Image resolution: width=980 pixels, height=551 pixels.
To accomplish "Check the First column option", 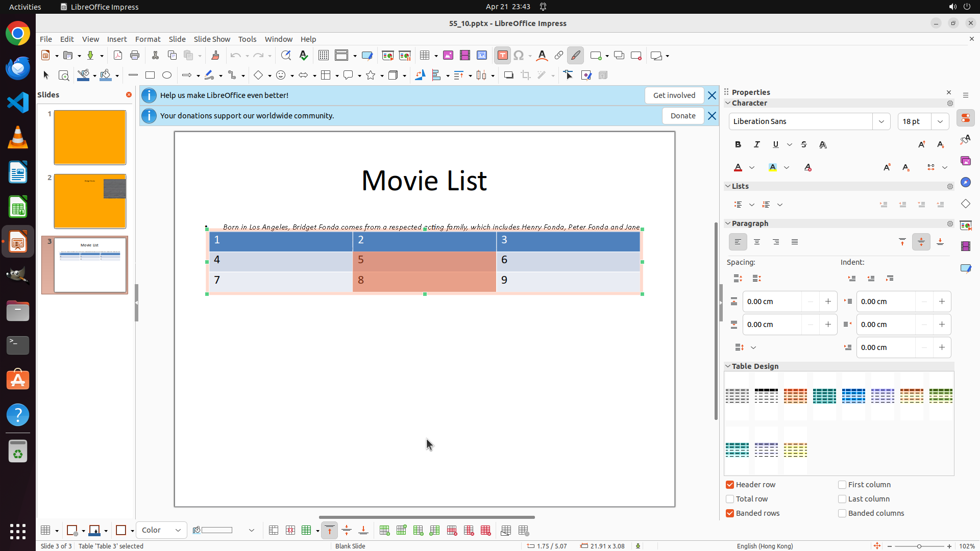I will click(x=842, y=485).
